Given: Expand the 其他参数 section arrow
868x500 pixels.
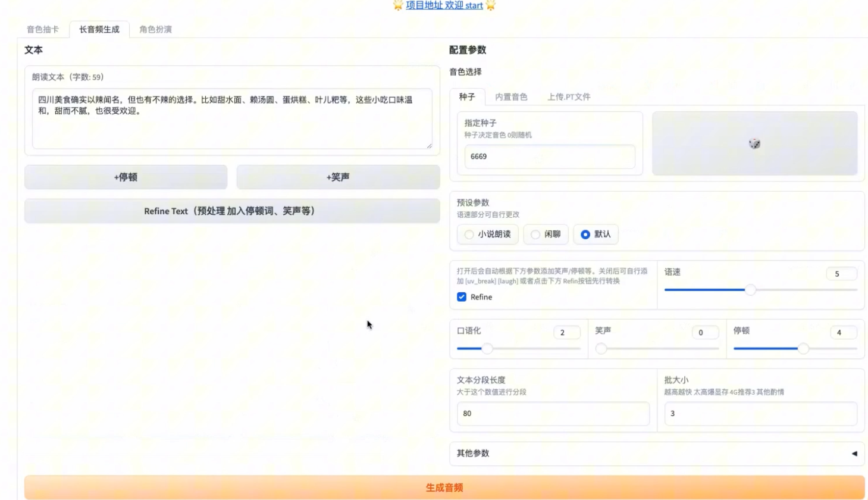Looking at the screenshot, I should point(854,454).
